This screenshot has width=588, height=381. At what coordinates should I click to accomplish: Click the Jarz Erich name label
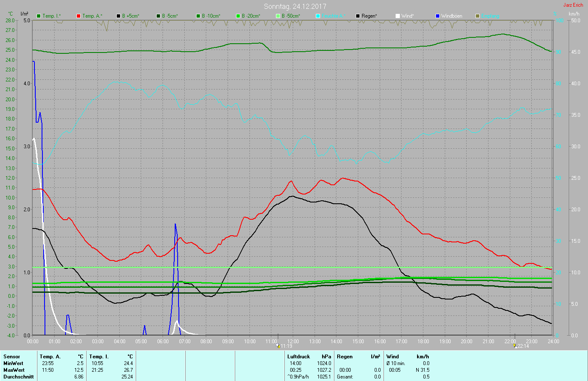click(573, 5)
